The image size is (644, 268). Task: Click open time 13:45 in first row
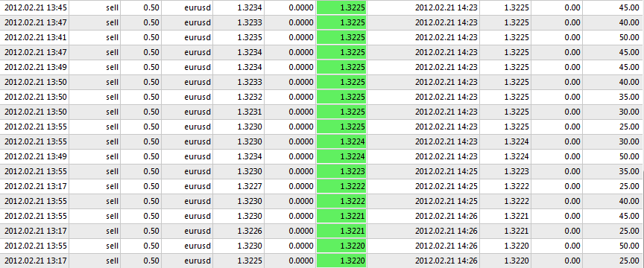35,7
